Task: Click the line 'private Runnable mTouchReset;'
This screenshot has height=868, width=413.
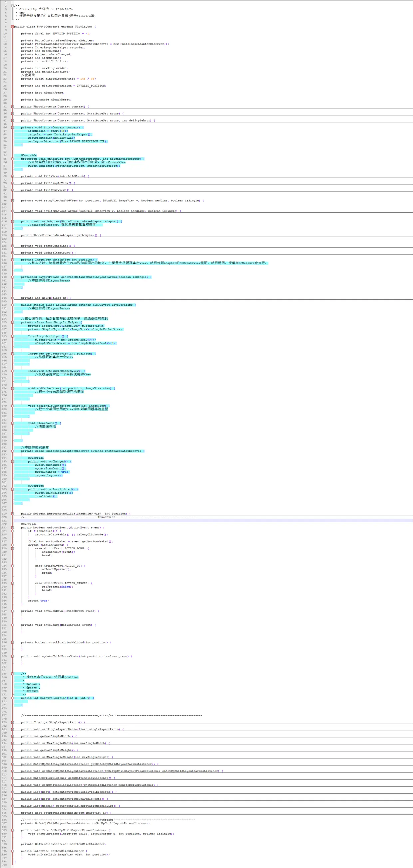Action: point(46,100)
